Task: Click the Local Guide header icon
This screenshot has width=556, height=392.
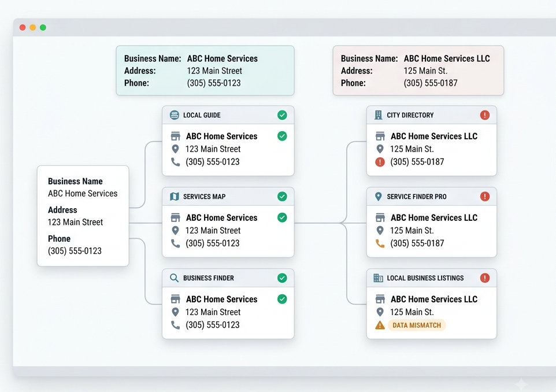Action: 174,115
